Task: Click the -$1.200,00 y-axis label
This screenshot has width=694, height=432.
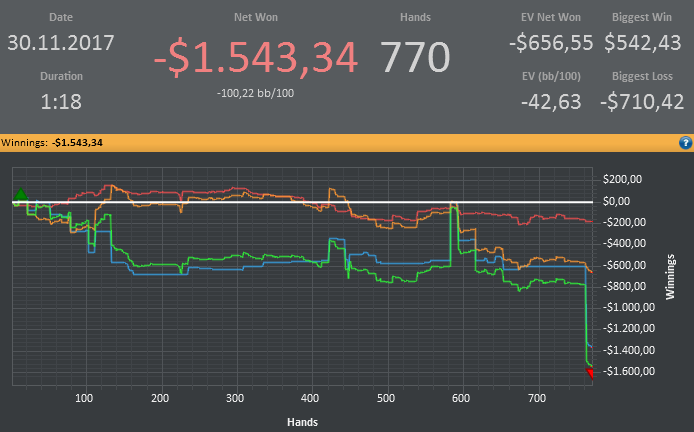Action: 628,328
